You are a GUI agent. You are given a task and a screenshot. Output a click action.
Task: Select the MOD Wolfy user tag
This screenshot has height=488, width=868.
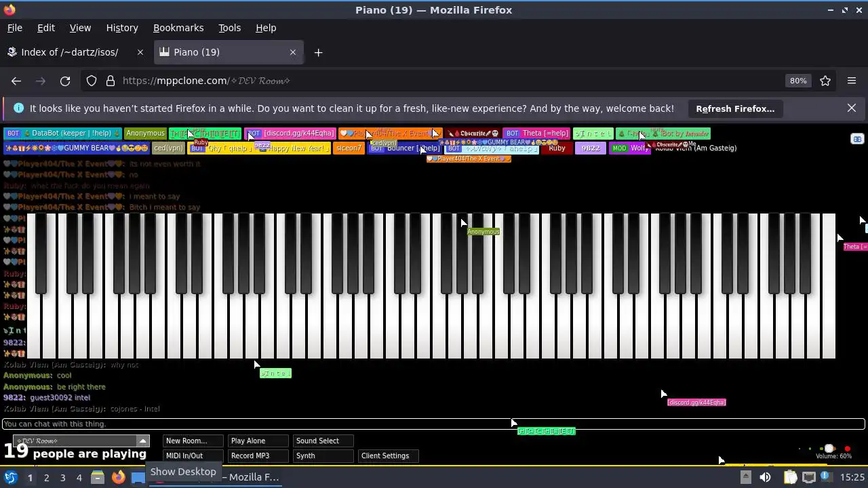pos(629,148)
